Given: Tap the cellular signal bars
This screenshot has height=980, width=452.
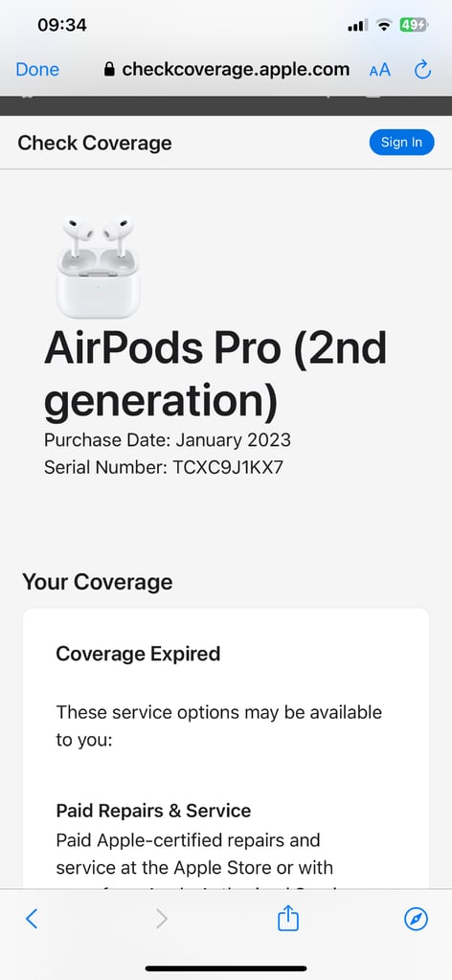Looking at the screenshot, I should coord(357,26).
